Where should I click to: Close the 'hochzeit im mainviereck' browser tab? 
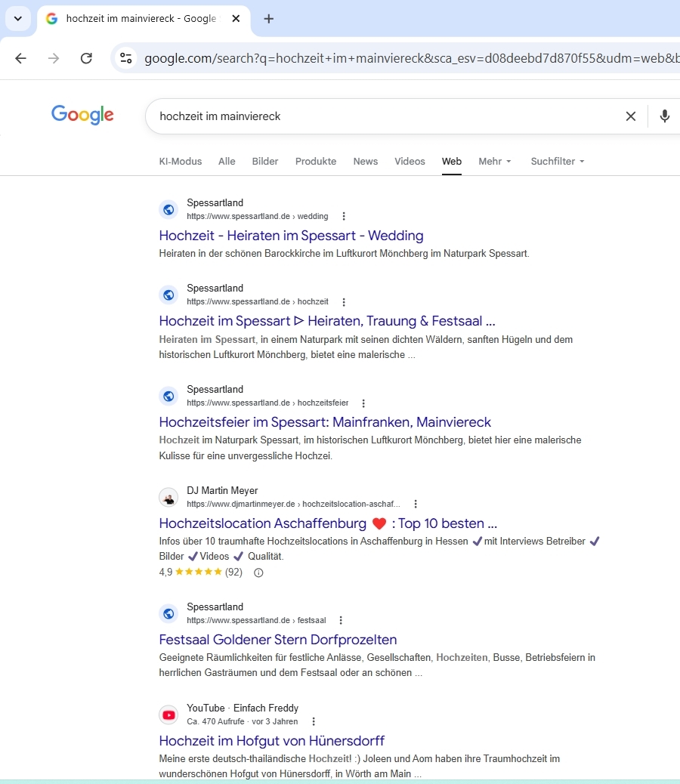pyautogui.click(x=236, y=19)
